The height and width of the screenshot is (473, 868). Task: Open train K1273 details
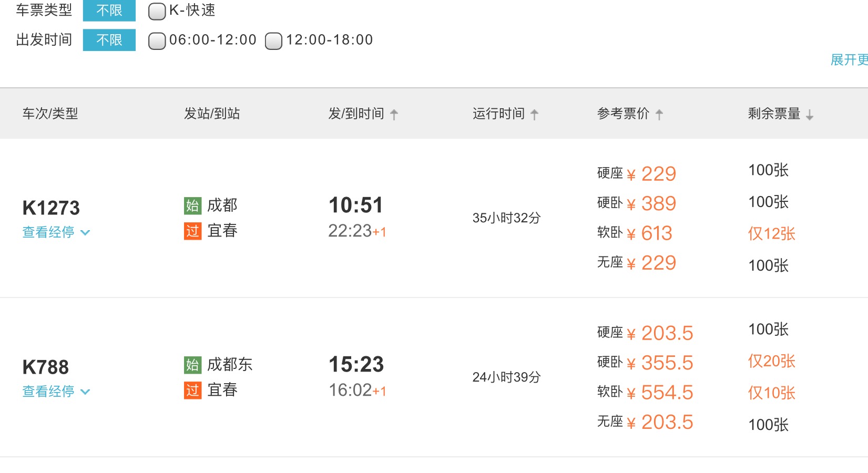click(x=51, y=208)
